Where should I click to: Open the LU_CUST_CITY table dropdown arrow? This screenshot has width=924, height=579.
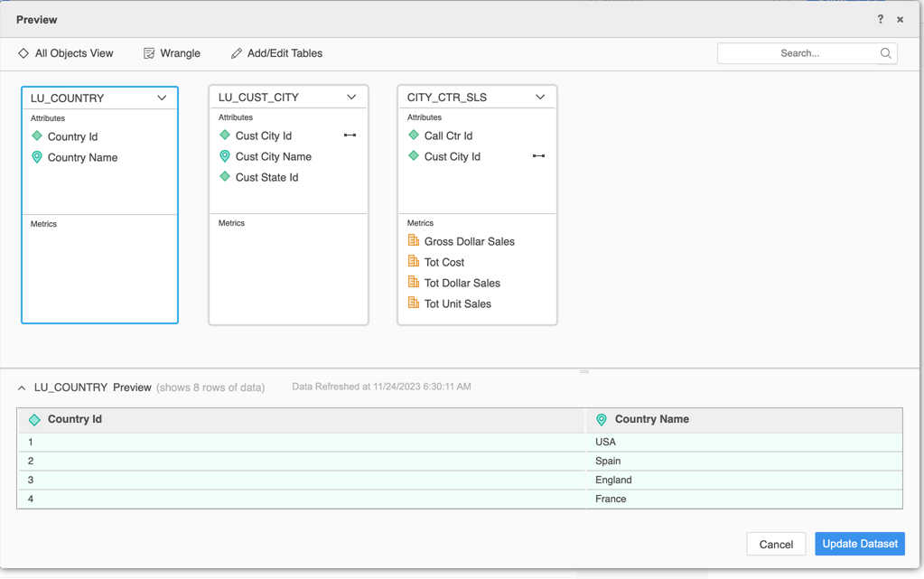point(351,97)
